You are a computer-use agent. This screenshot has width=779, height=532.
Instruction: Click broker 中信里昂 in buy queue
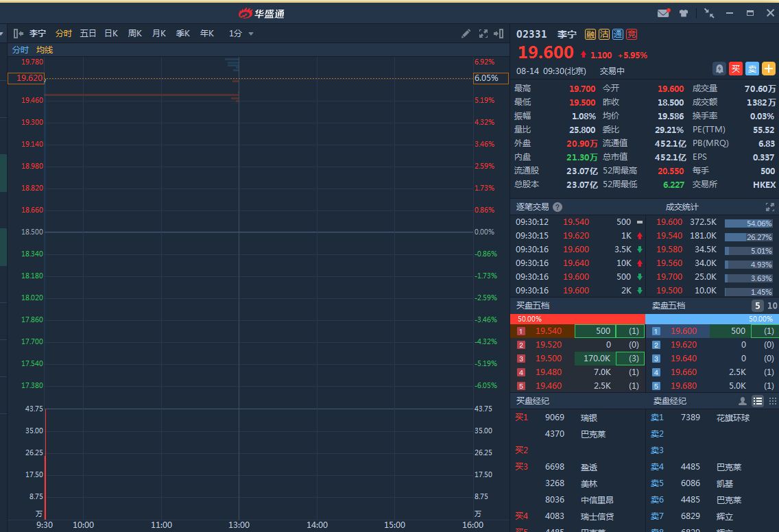[597, 500]
